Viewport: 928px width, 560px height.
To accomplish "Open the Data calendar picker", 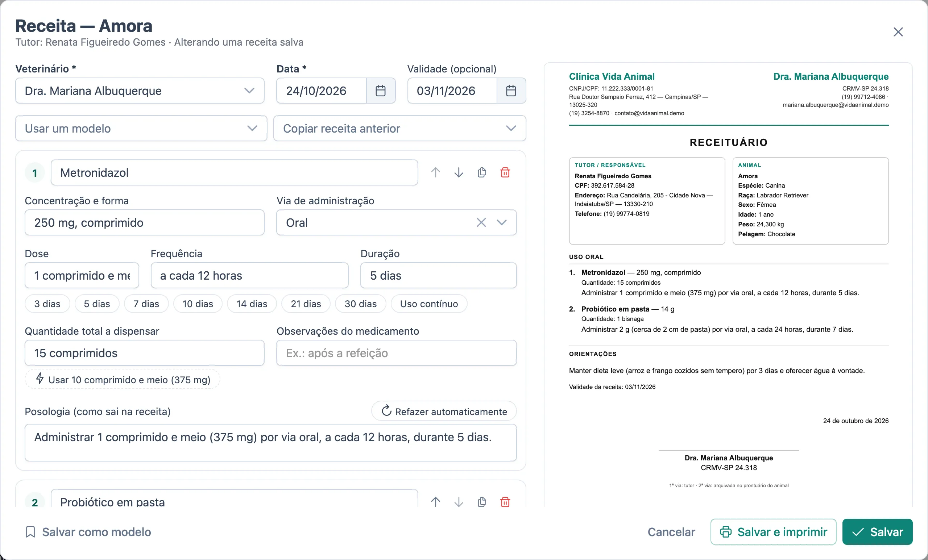I will [x=380, y=91].
